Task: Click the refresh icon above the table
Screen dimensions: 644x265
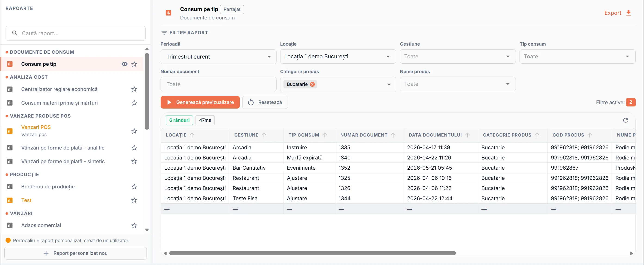Action: coord(625,120)
